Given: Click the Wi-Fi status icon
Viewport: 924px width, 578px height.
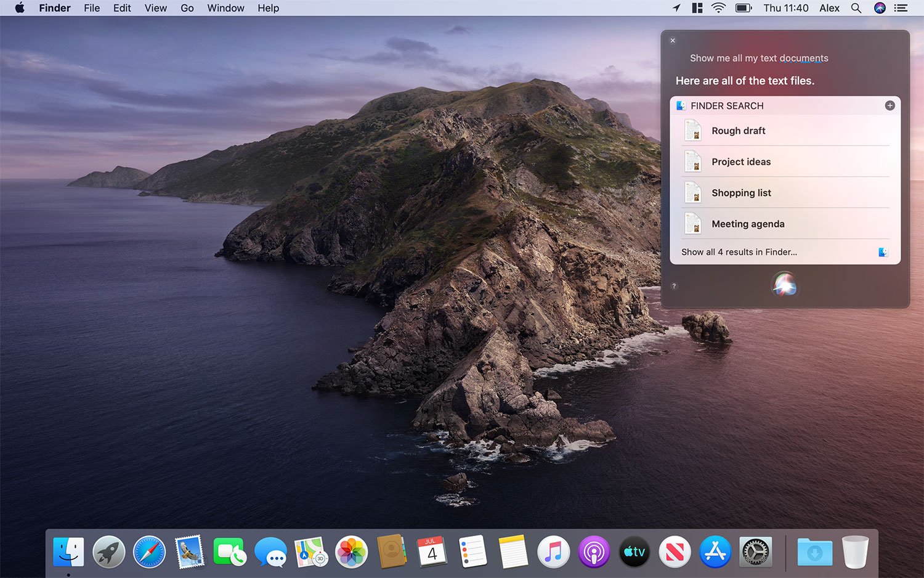Looking at the screenshot, I should tap(718, 8).
